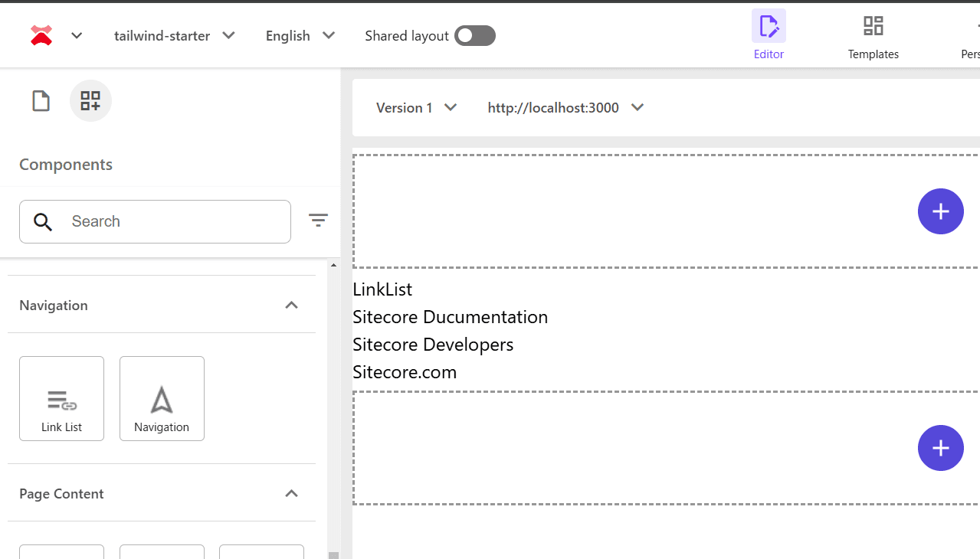
Task: Toggle the Shared layout switch
Action: point(474,36)
